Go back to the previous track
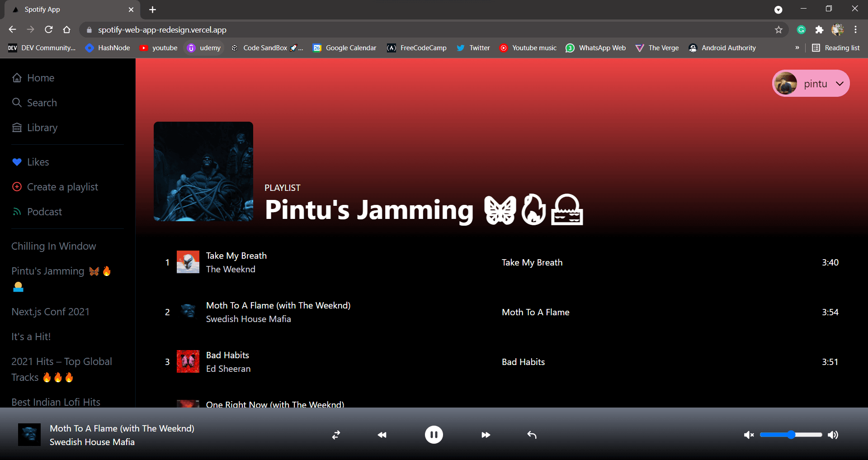 click(382, 435)
